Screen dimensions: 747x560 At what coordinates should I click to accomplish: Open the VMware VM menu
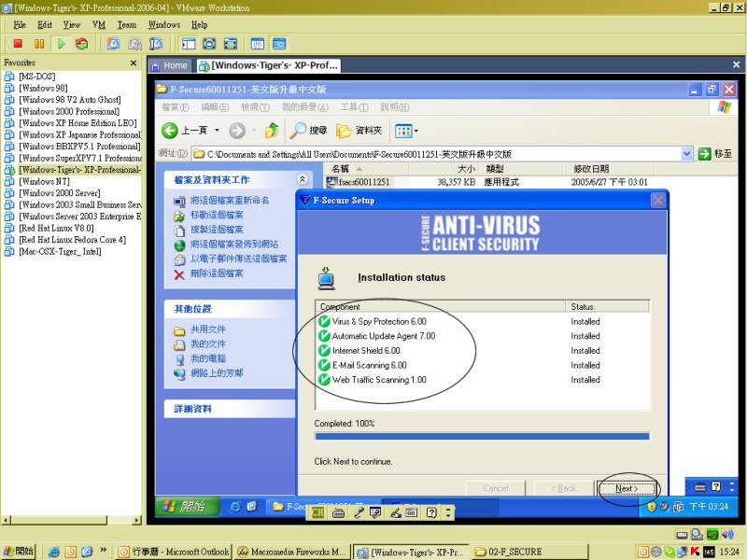click(99, 25)
